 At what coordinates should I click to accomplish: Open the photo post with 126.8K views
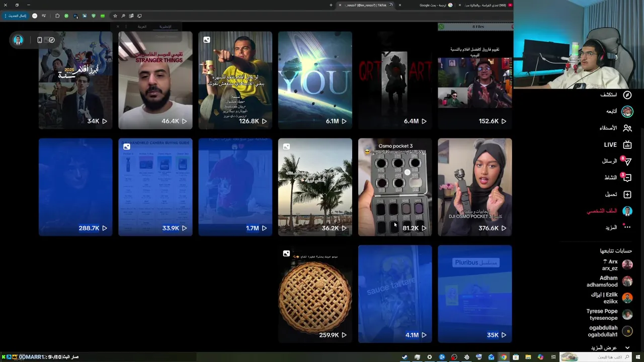pyautogui.click(x=235, y=80)
